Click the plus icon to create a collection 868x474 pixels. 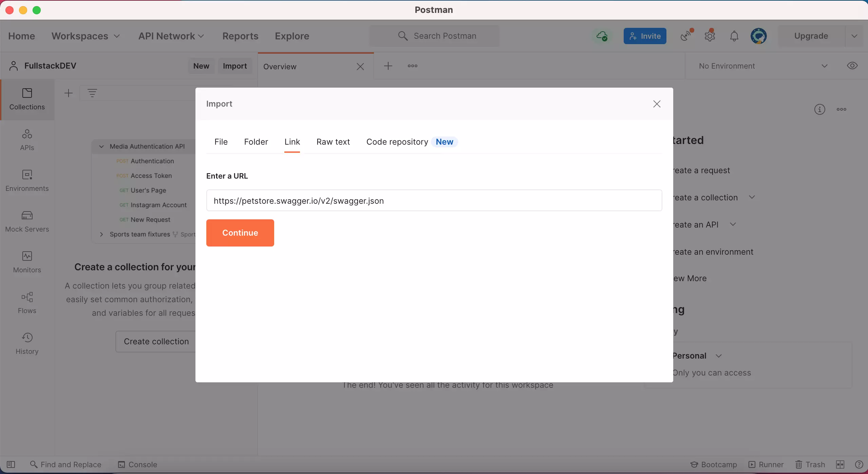[x=69, y=93]
